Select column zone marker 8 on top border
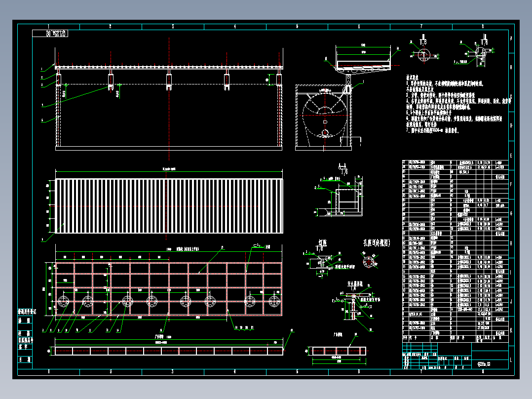This screenshot has width=532, height=399. [483, 27]
